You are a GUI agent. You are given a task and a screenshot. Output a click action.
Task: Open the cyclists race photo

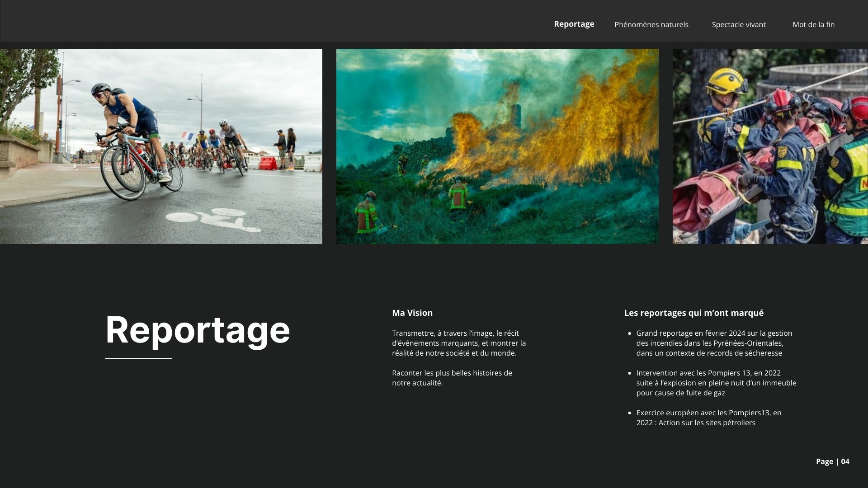161,146
